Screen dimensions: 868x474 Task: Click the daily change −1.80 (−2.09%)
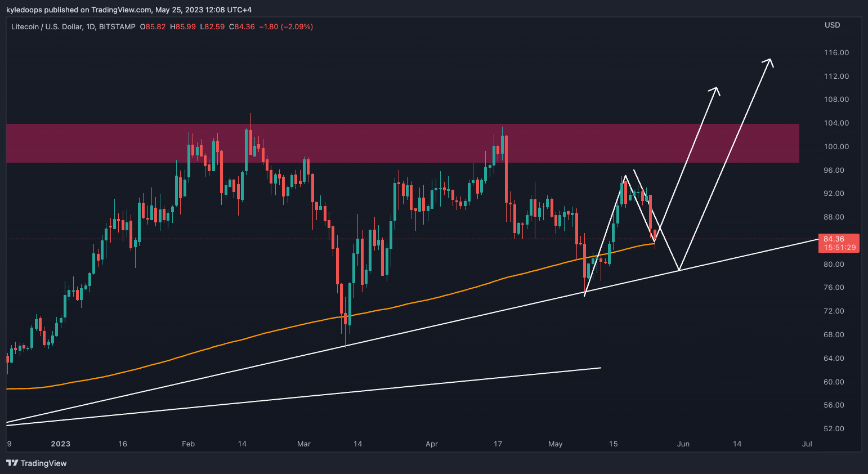286,26
